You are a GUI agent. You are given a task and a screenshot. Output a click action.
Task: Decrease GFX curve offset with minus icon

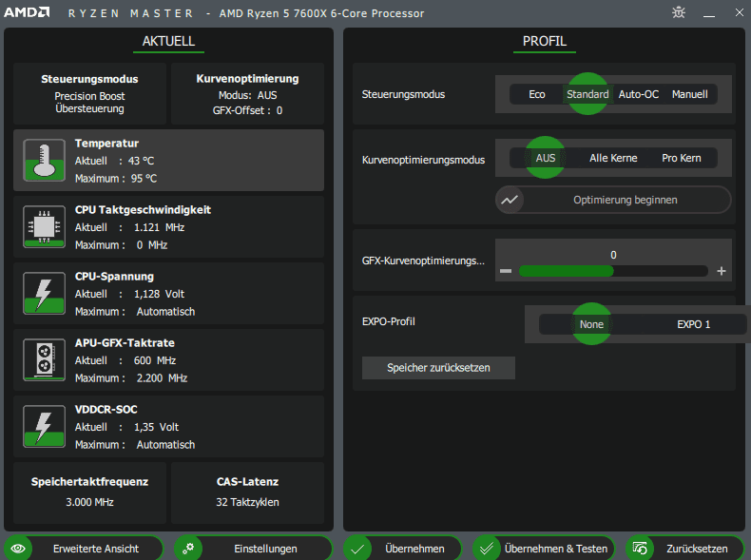[x=506, y=271]
